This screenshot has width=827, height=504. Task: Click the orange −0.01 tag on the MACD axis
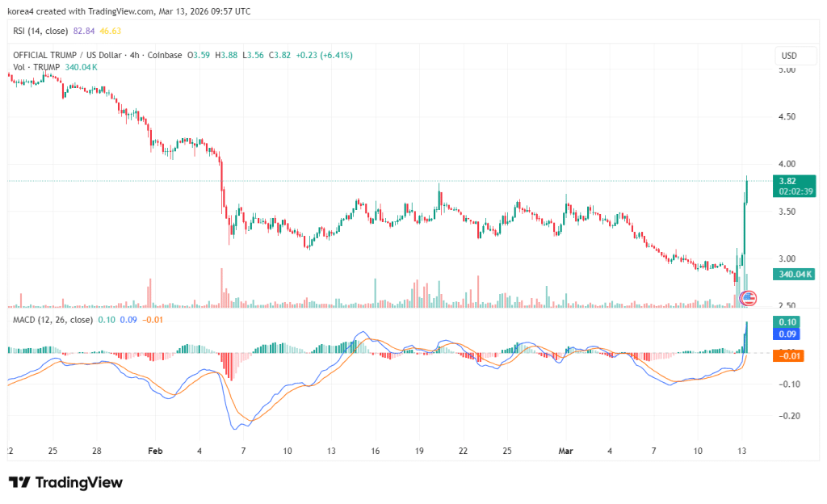coord(787,356)
